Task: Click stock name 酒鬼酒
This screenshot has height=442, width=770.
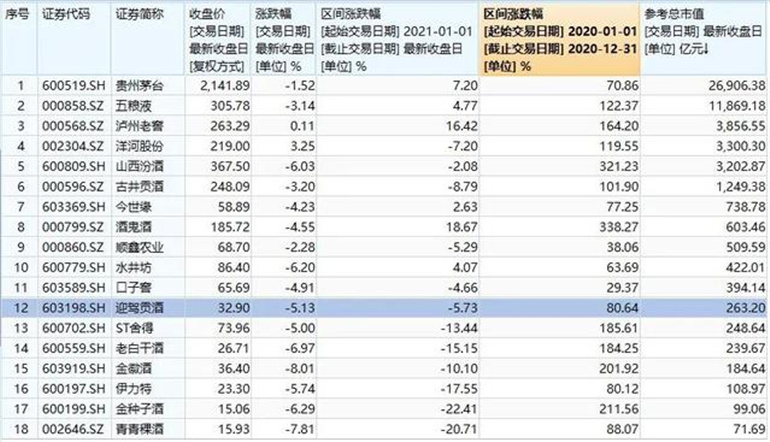Action: 134,227
